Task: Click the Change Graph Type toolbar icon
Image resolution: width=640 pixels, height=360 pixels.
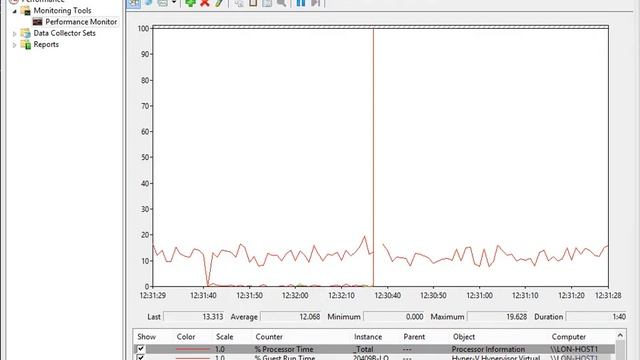Action: 162,3
